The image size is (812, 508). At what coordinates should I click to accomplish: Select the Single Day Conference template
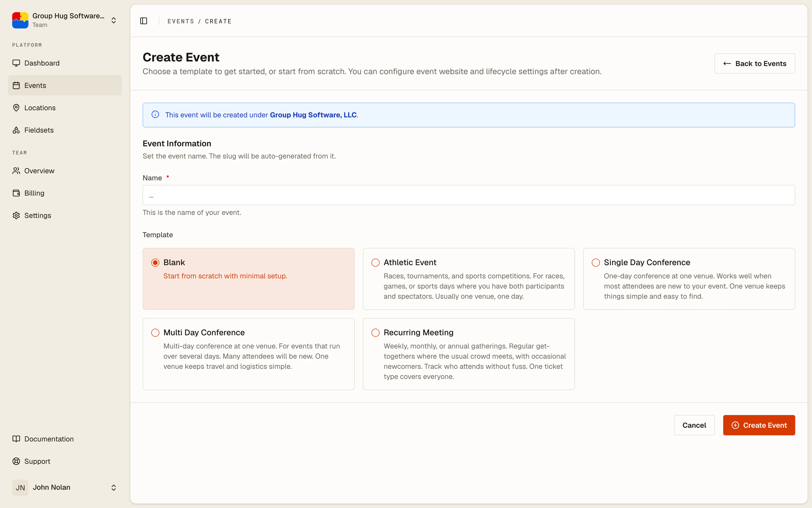689,279
